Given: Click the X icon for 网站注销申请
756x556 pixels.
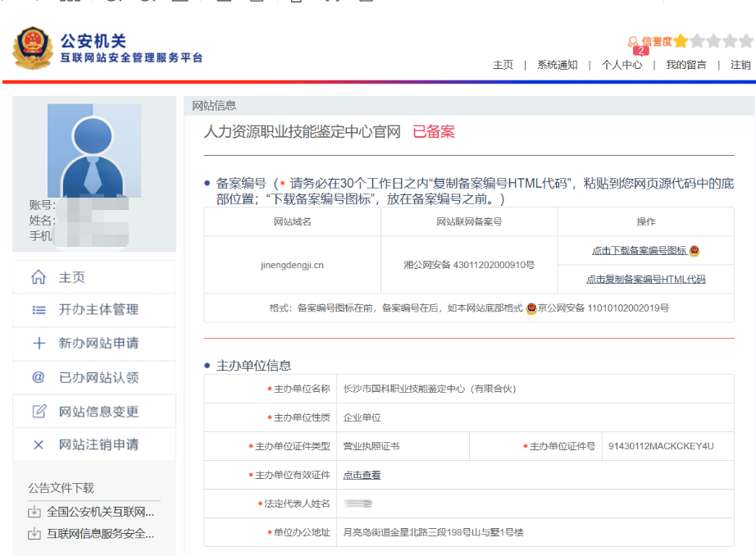Looking at the screenshot, I should (39, 445).
